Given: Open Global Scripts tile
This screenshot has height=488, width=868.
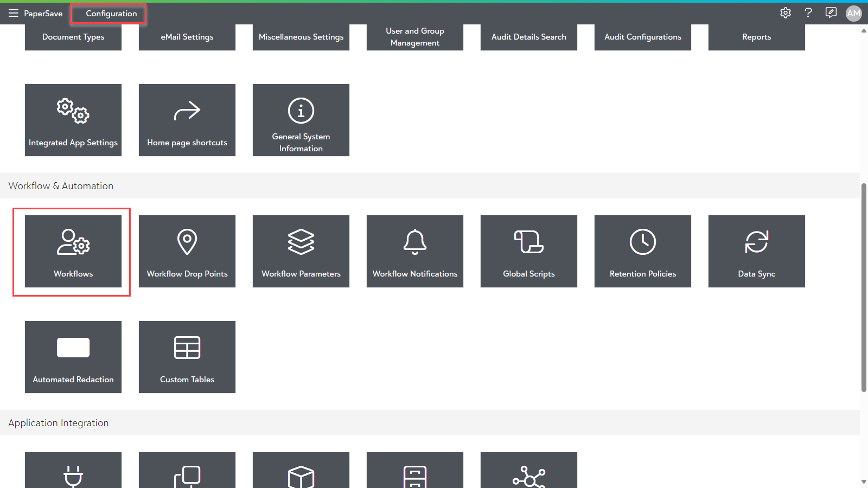Looking at the screenshot, I should point(529,251).
